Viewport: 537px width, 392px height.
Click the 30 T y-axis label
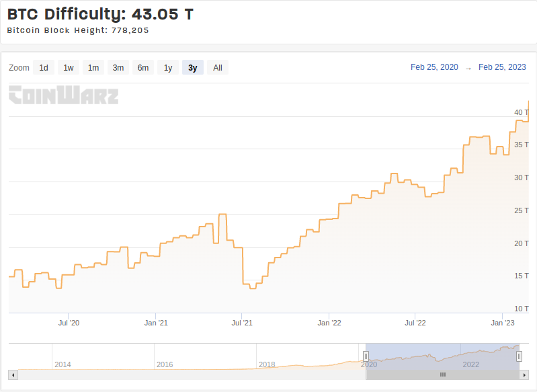(x=522, y=178)
